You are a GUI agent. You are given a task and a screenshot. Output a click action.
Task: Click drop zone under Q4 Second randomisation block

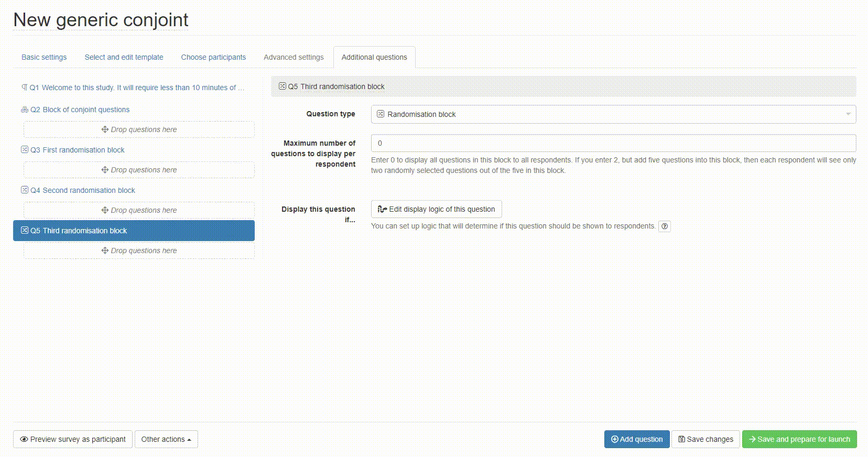(139, 210)
